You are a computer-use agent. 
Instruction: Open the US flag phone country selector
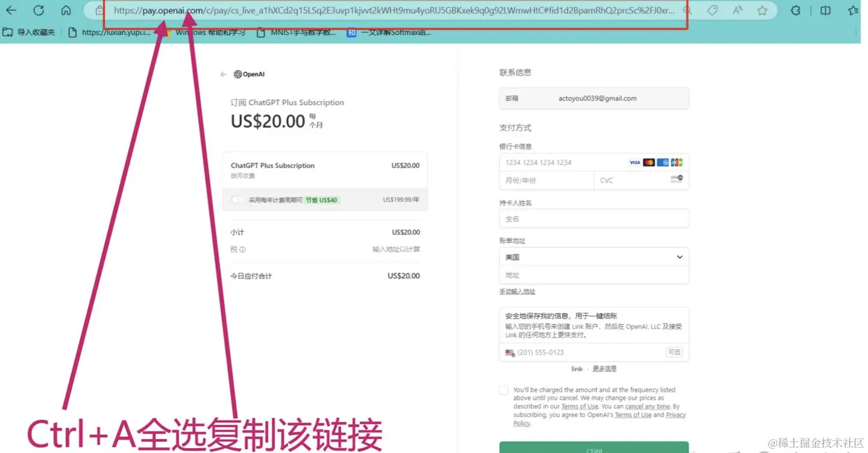tap(510, 352)
